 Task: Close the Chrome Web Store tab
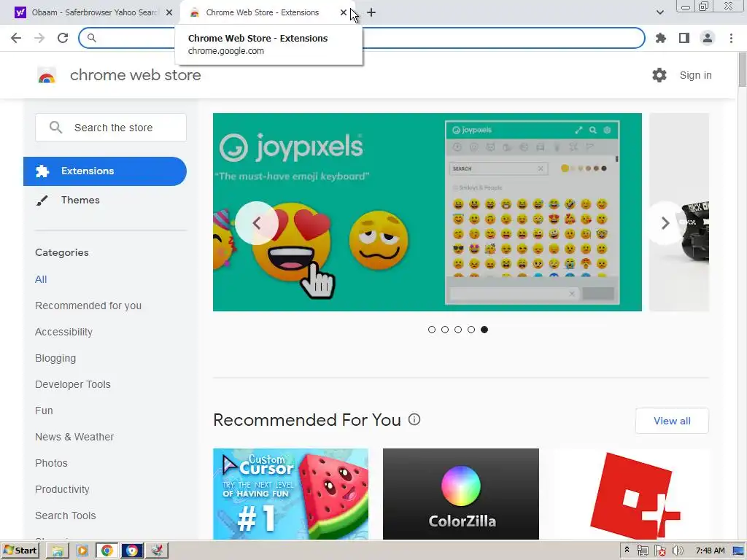coord(344,13)
